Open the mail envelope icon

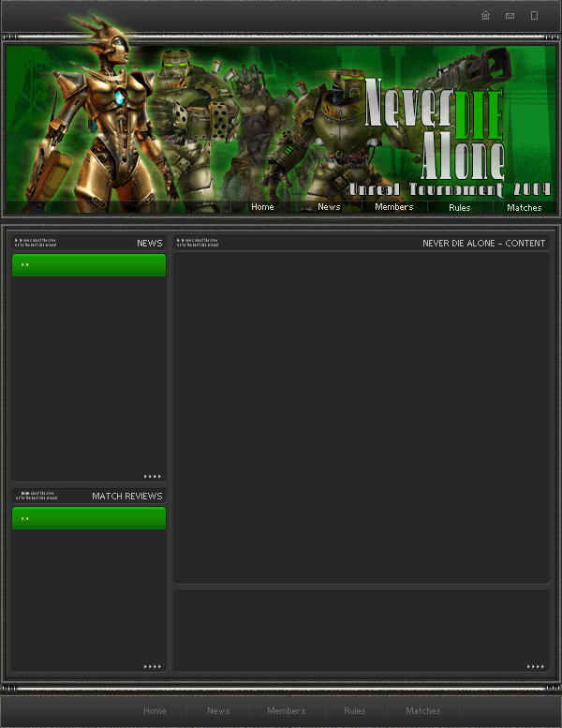[510, 16]
